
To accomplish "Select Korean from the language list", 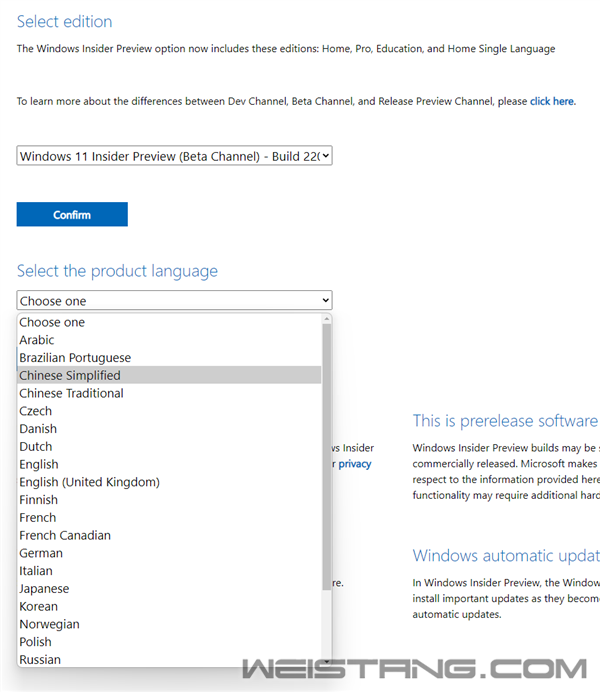I will coord(170,606).
